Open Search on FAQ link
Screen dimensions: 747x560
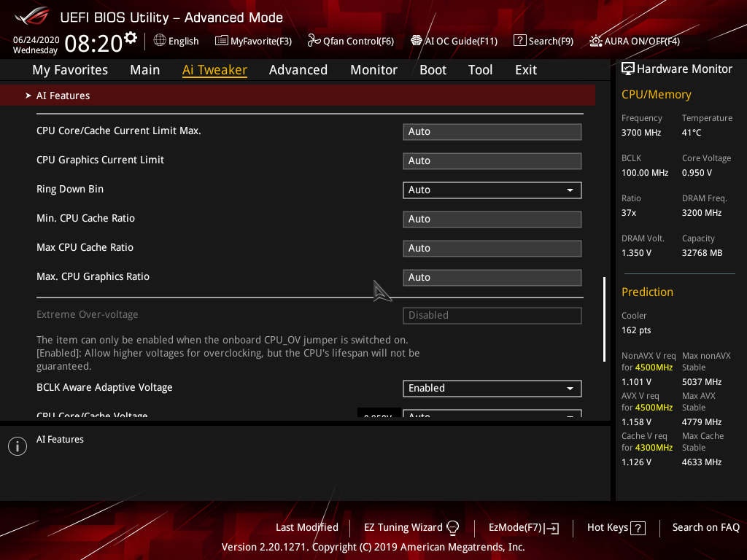tap(705, 528)
